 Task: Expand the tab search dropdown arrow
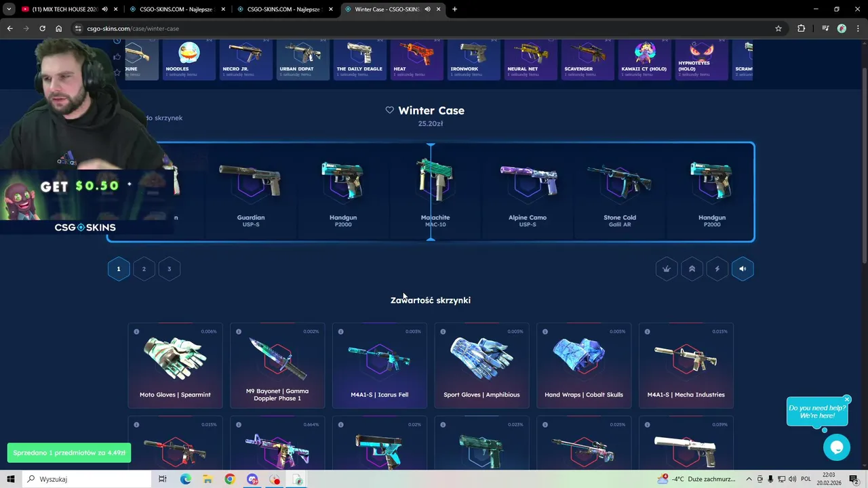click(9, 9)
